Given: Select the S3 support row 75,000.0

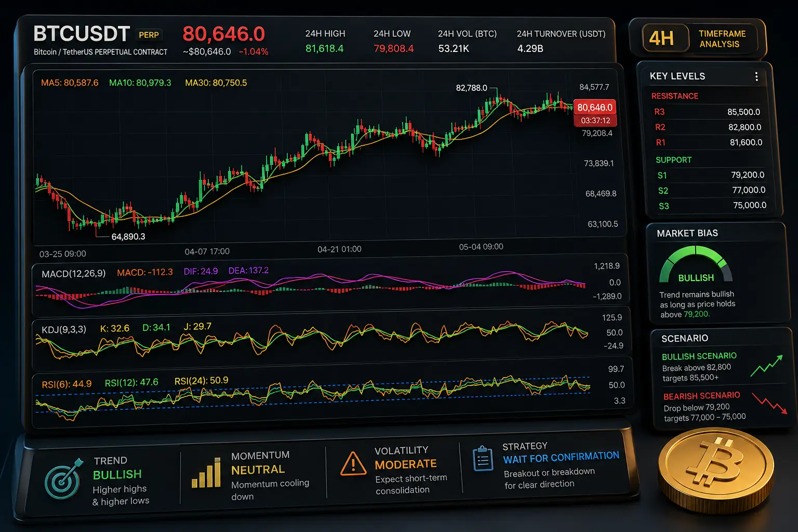Looking at the screenshot, I should 713,206.
